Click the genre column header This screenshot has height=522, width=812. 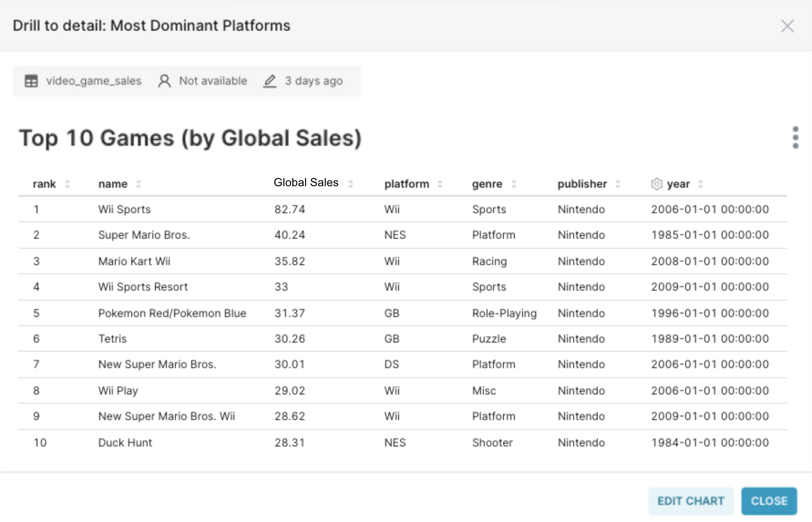pyautogui.click(x=487, y=184)
